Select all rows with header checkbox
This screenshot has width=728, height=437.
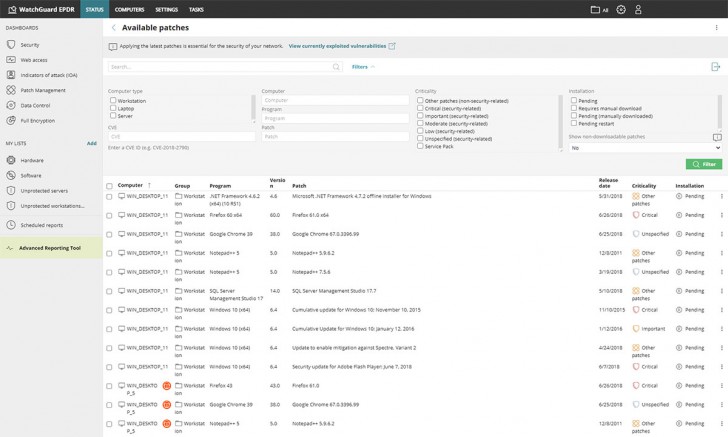[109, 186]
